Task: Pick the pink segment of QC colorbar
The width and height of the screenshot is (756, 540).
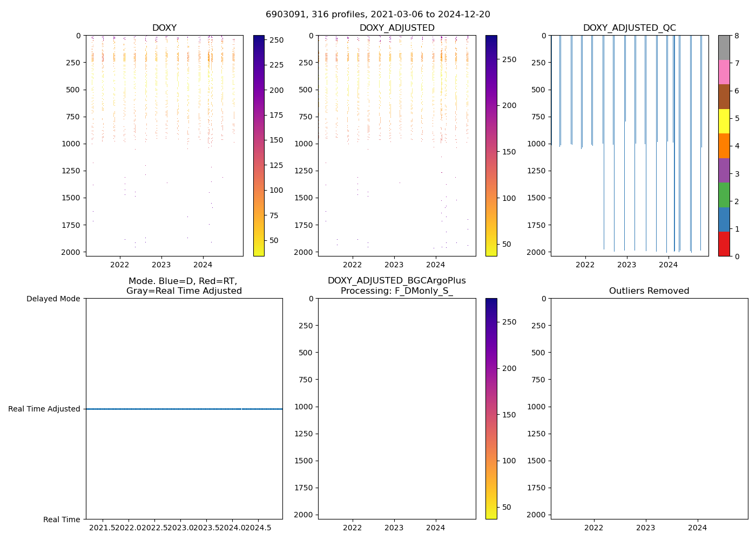Action: tap(724, 72)
